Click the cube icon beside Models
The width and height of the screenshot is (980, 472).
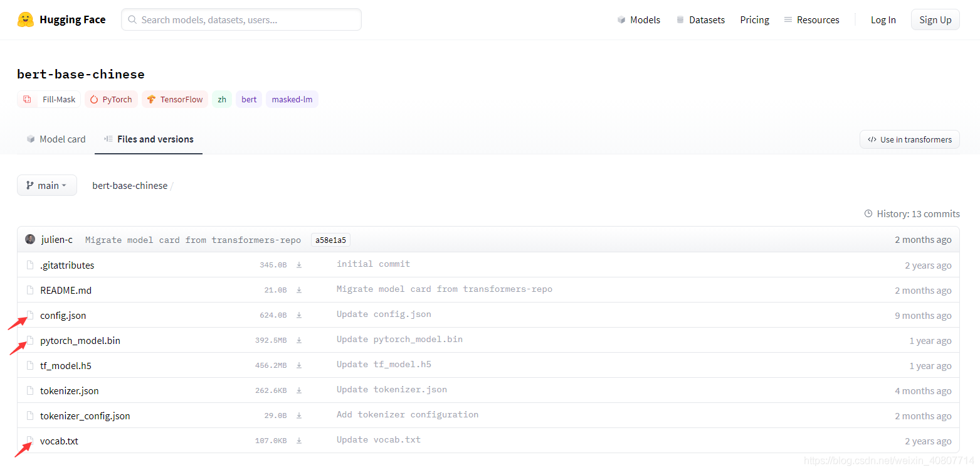tap(621, 19)
